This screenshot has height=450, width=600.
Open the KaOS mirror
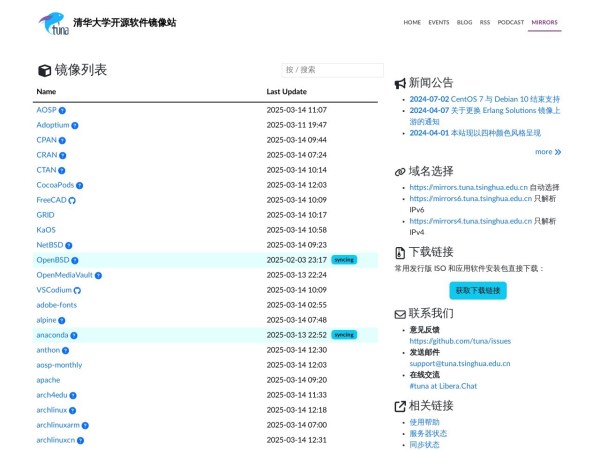[x=46, y=230]
